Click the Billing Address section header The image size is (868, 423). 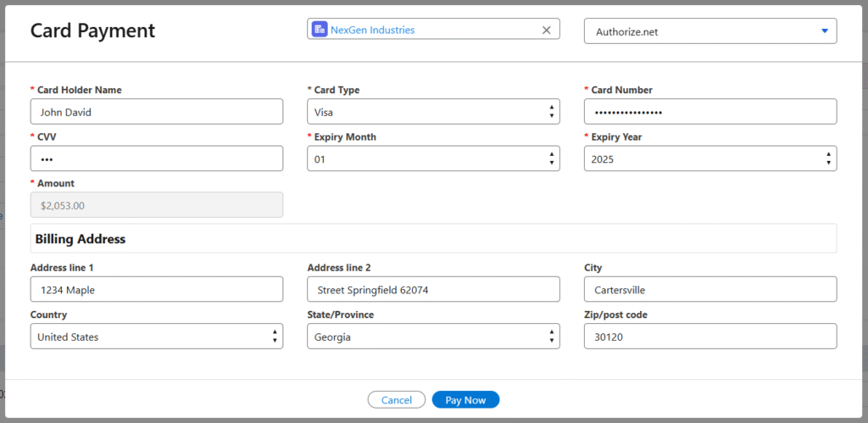pos(81,239)
